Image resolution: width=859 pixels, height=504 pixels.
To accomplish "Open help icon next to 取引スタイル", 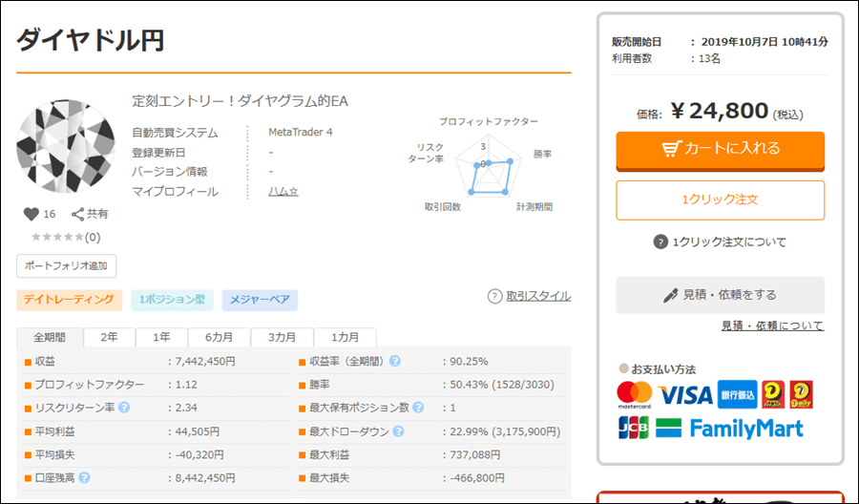I will coord(494,296).
